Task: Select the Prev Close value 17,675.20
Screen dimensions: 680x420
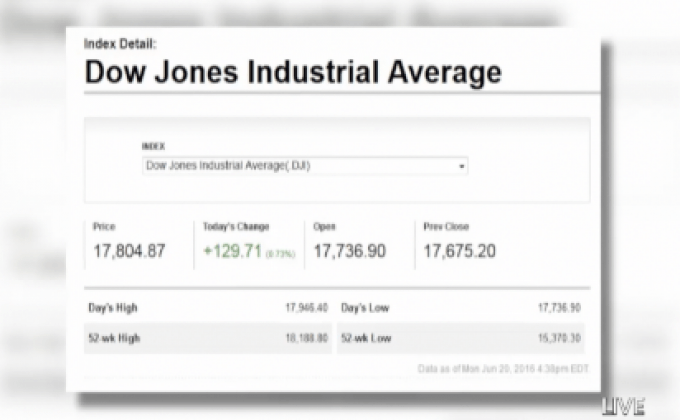Action: coord(459,251)
